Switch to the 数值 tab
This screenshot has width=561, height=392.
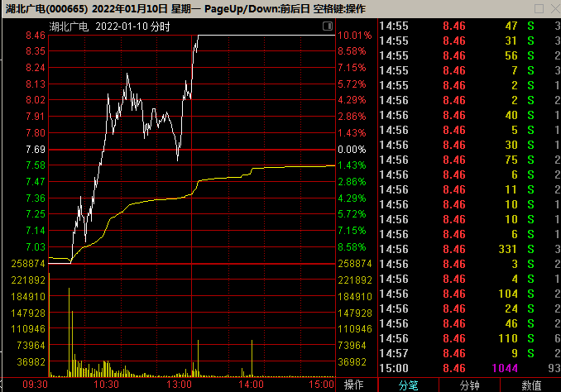click(x=531, y=385)
